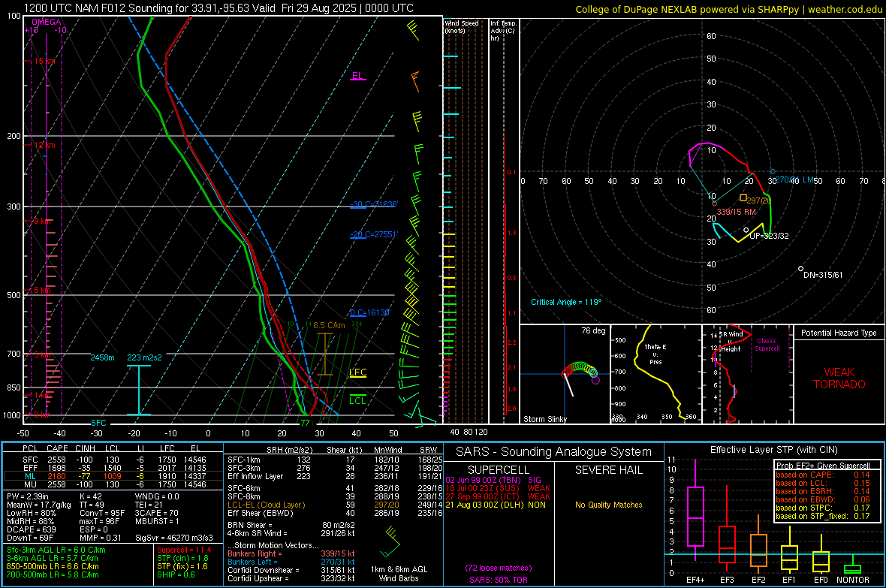Click the green LCL marker on the skew-T
This screenshot has width=886, height=588.
point(357,400)
